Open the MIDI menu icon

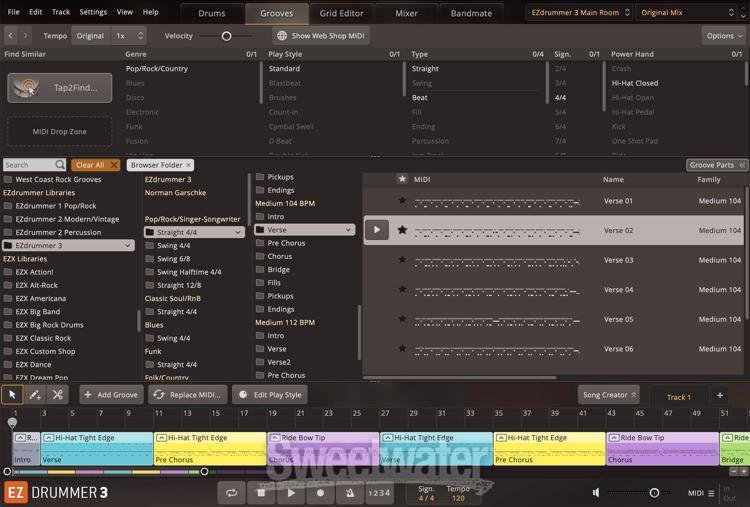tap(711, 493)
